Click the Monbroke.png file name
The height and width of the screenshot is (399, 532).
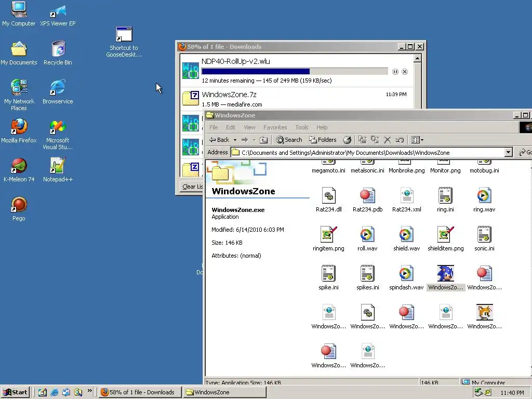(406, 170)
